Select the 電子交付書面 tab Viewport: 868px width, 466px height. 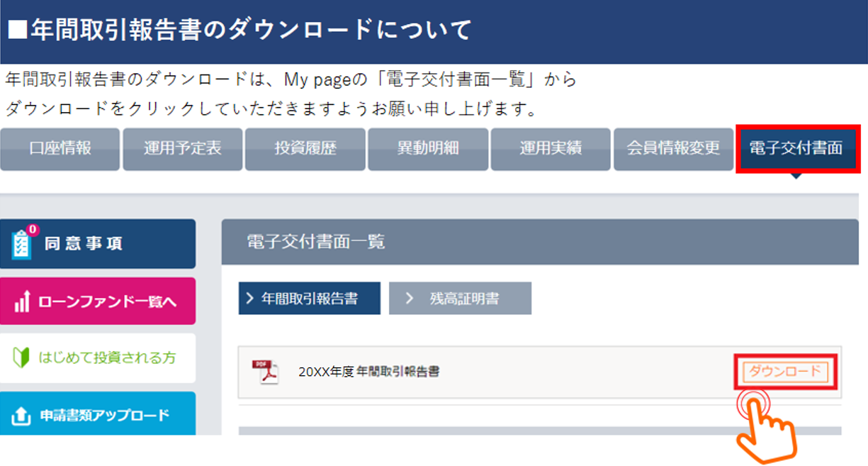pyautogui.click(x=796, y=149)
